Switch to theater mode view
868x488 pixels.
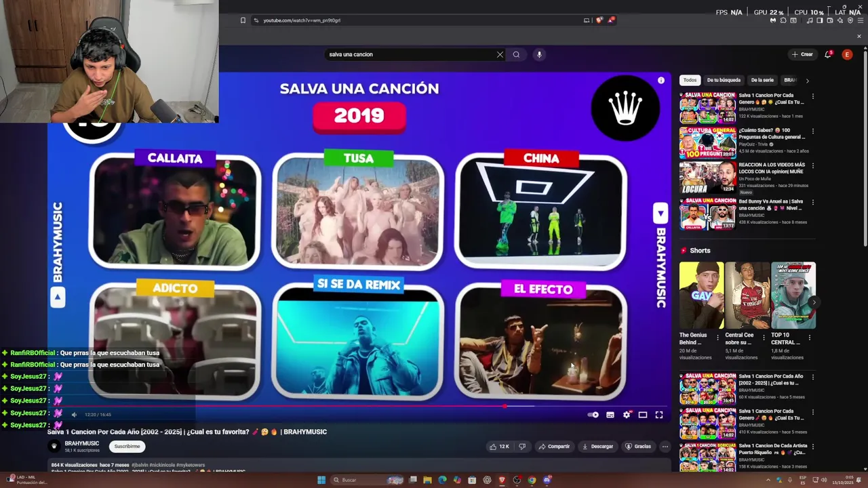tap(643, 415)
